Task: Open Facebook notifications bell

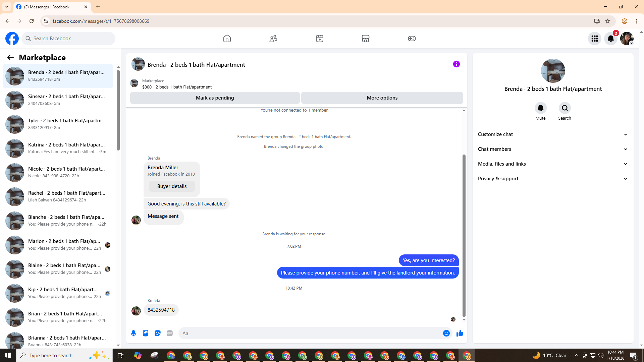Action: click(611, 39)
